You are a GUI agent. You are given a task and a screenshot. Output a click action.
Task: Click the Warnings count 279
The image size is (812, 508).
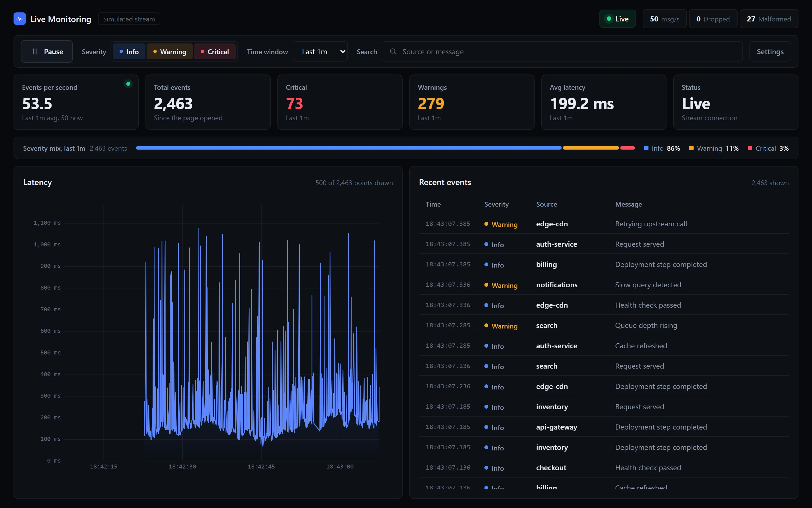tap(431, 104)
